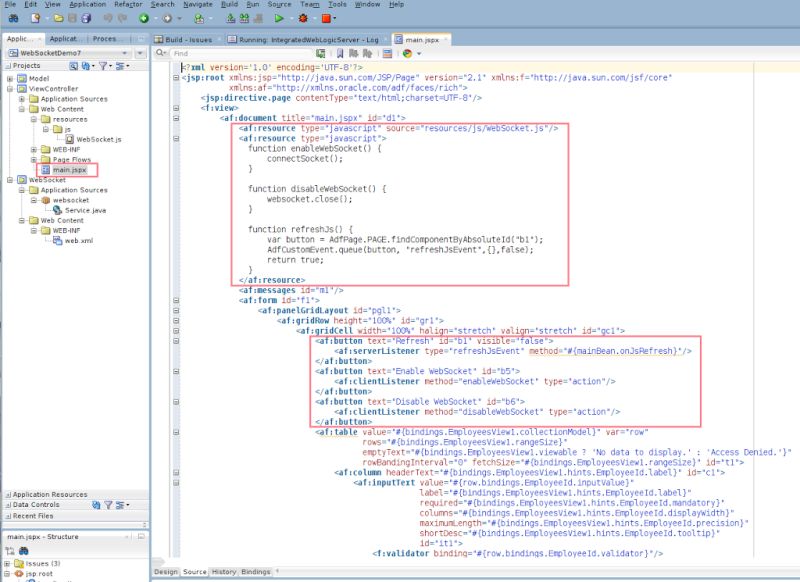Switch to Running: IntegratedWebLogicServer - Log tab
Viewport: 800px width, 582px height.
[307, 40]
